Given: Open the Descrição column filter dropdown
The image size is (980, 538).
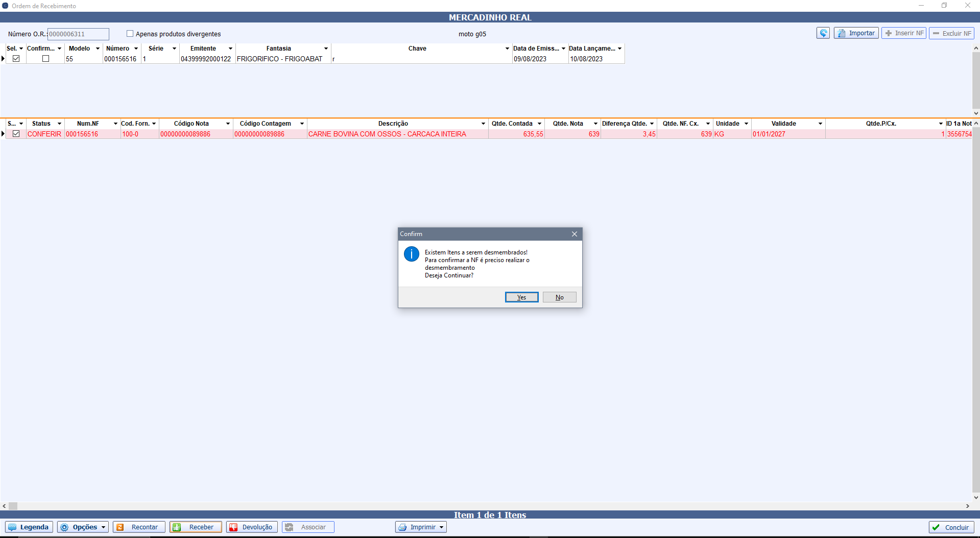Looking at the screenshot, I should (x=483, y=124).
